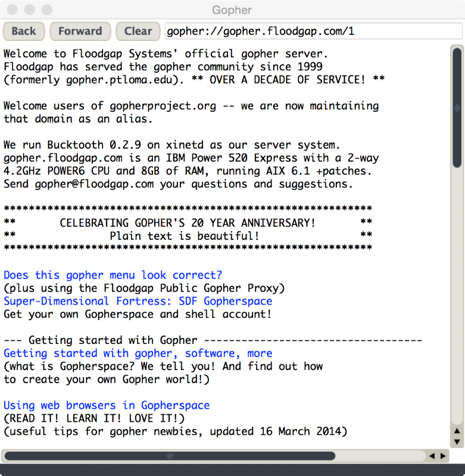Click '(useful tips for gopher newbies' line
The image size is (465, 476).
(x=175, y=431)
